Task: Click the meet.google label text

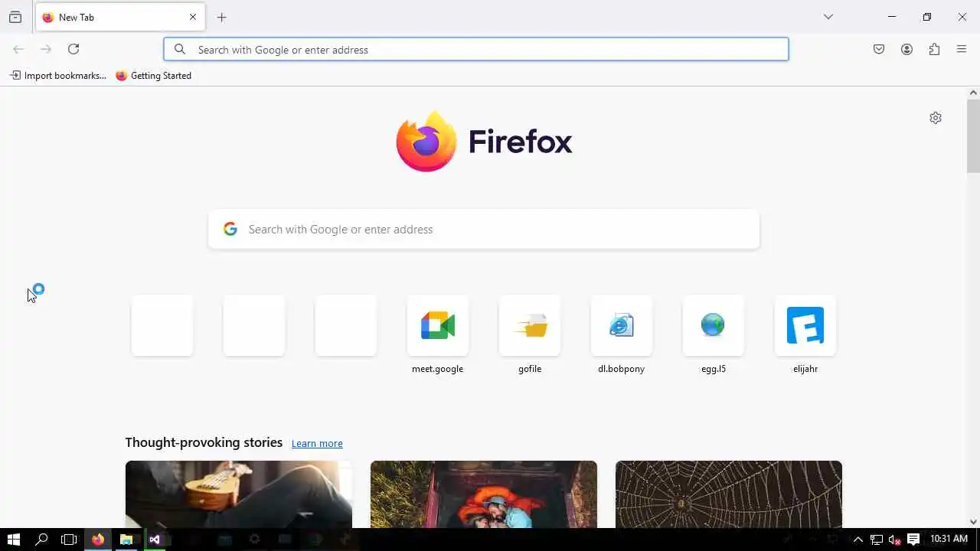Action: click(438, 369)
